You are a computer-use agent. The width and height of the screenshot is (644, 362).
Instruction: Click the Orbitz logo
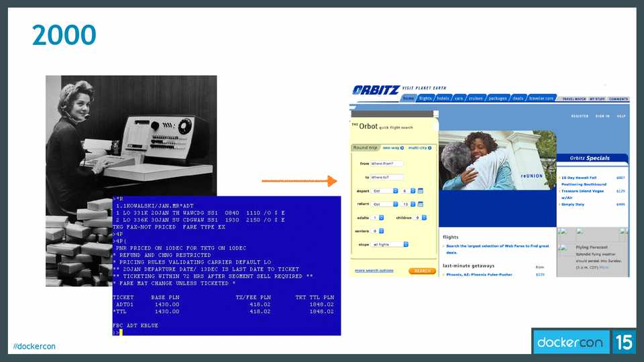pos(376,90)
